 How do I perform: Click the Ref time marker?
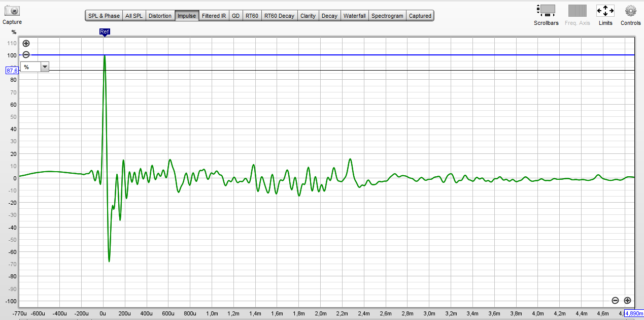click(x=105, y=32)
